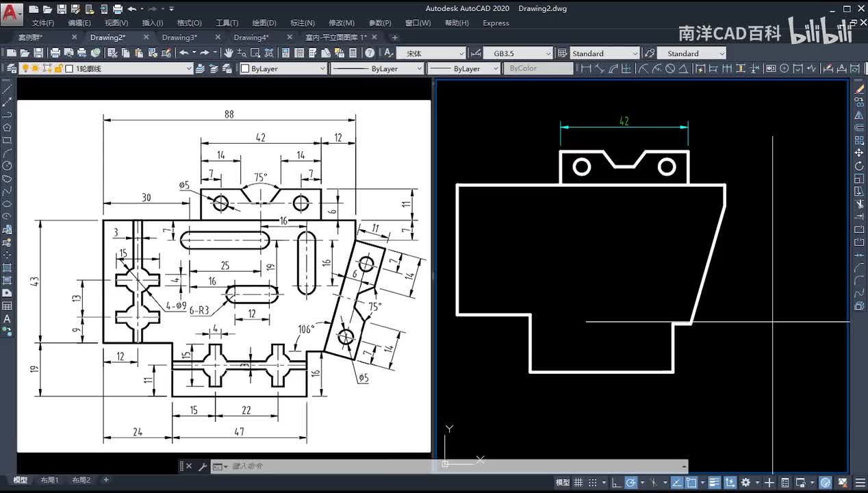Open the Standard table style dropdown

(605, 53)
